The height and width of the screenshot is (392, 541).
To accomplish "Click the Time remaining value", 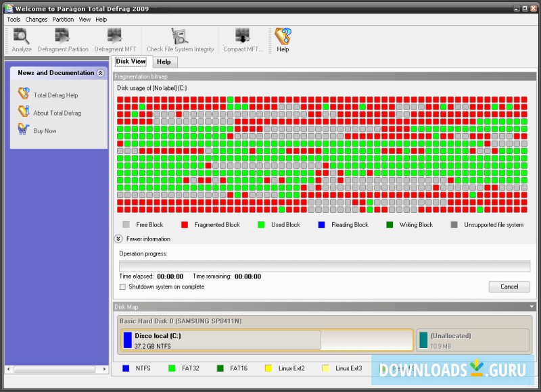I will [248, 276].
